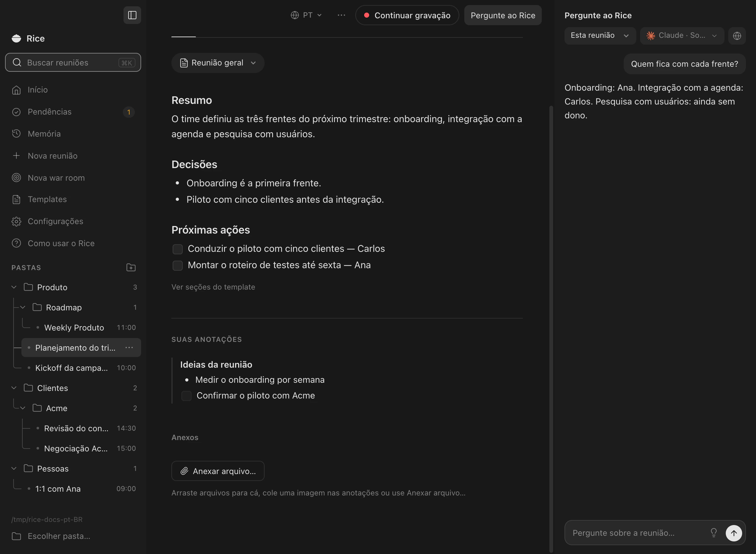Open the Revisão do con... meeting
This screenshot has height=554, width=756.
[x=86, y=428]
